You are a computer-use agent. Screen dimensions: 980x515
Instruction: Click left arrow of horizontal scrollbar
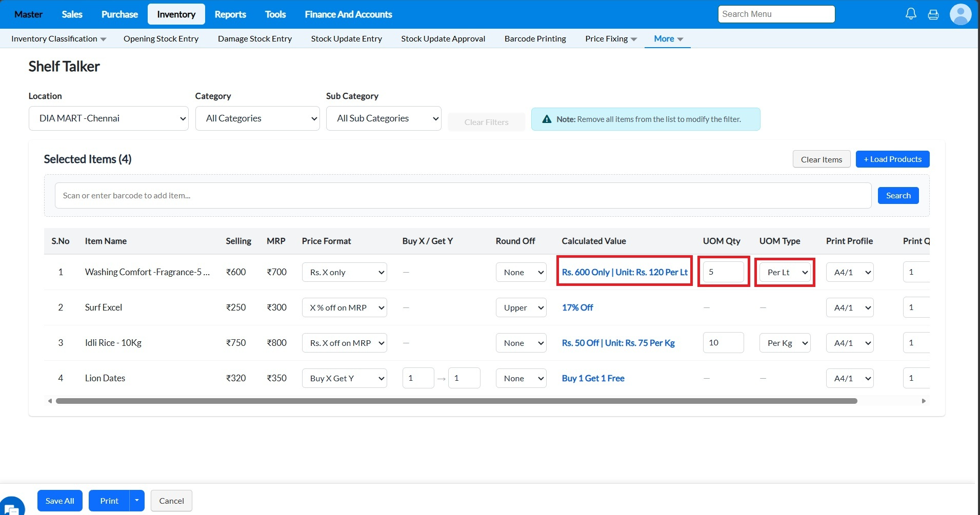pos(50,401)
